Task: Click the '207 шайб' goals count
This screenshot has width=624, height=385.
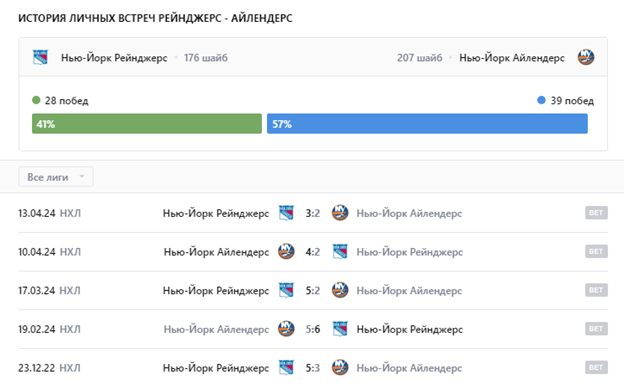Action: pos(419,58)
